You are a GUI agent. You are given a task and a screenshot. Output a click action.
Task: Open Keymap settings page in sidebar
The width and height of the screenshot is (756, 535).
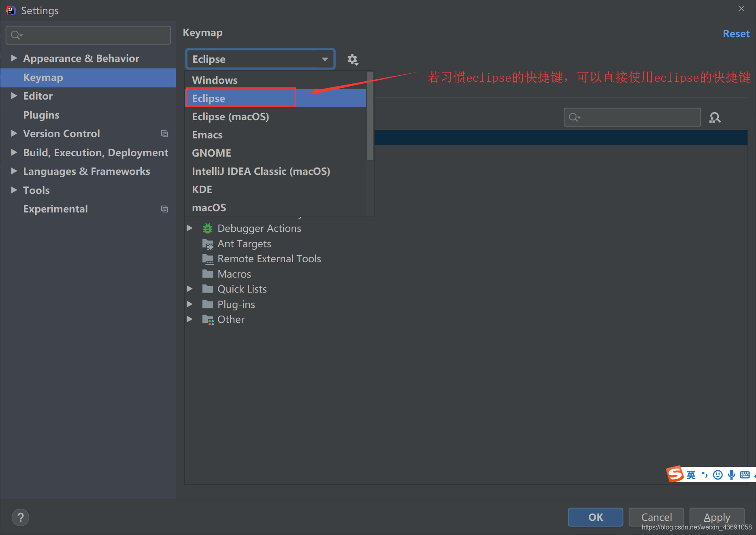click(x=88, y=77)
